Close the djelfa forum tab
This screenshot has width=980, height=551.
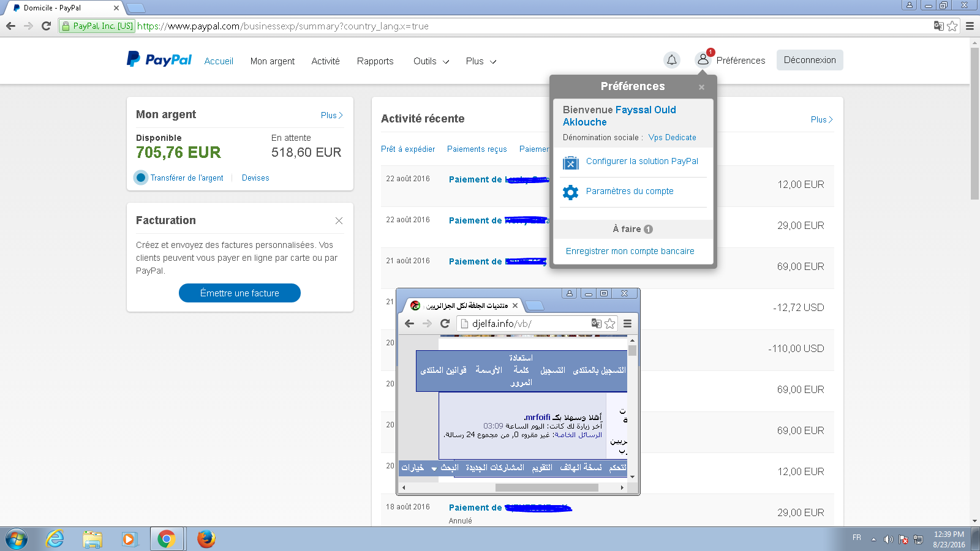click(x=515, y=305)
